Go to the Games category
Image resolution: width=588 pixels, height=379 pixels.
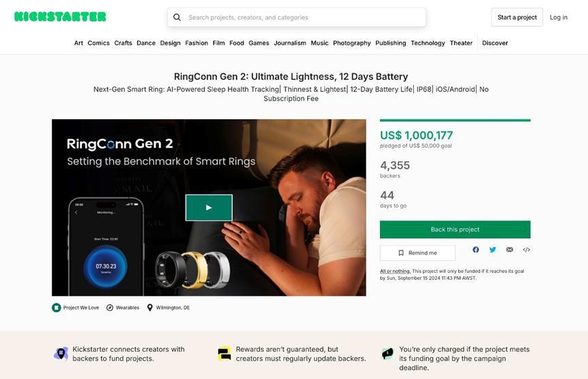click(259, 43)
